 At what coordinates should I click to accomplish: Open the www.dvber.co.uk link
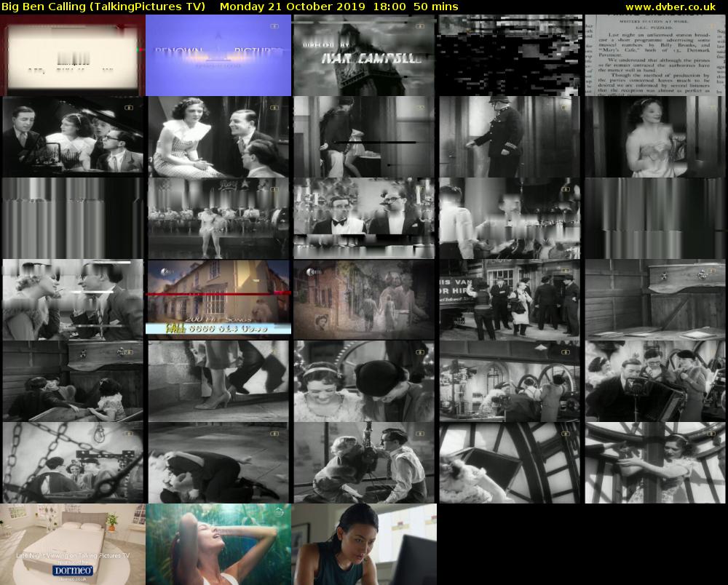(670, 7)
